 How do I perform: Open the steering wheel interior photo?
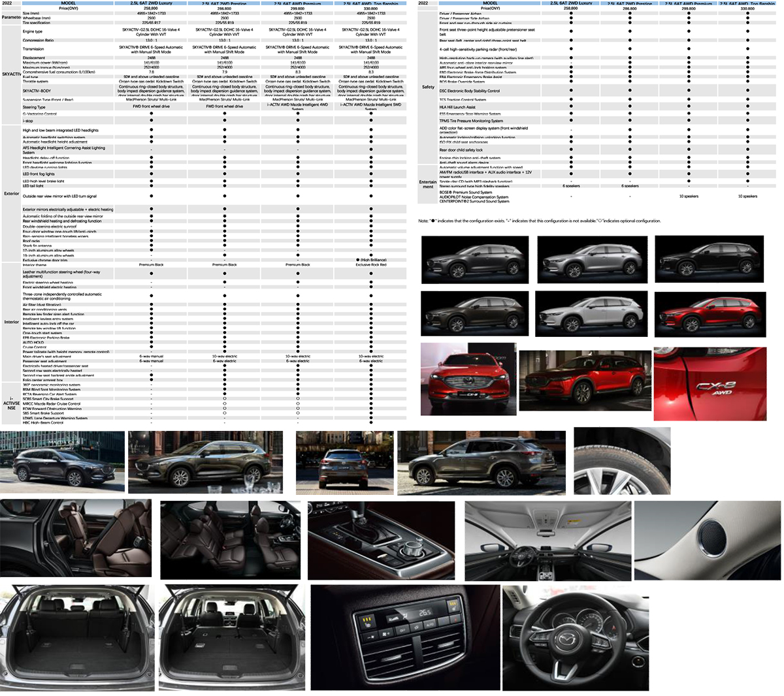click(575, 637)
